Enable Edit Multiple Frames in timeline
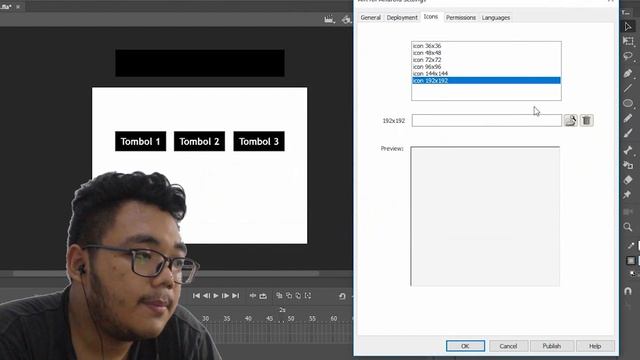 (x=298, y=296)
